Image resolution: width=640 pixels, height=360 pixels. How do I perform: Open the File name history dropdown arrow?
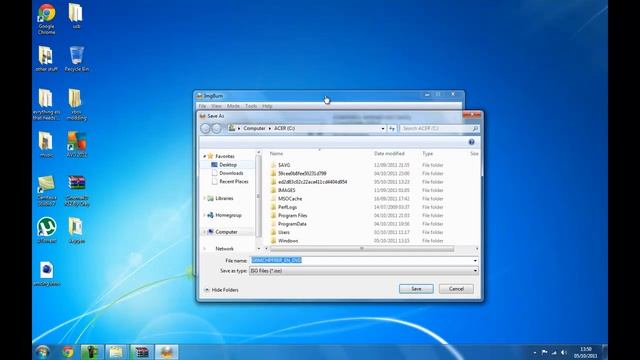tap(475, 260)
